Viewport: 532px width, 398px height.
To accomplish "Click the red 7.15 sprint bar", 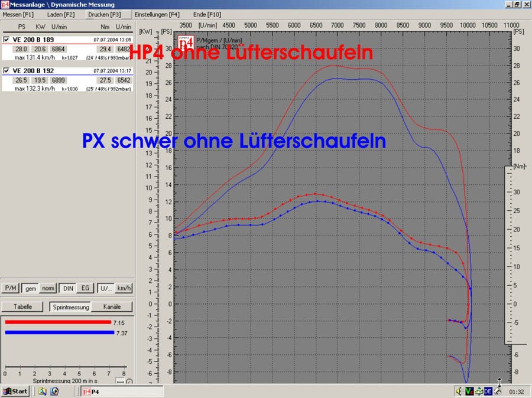I will tap(57, 322).
